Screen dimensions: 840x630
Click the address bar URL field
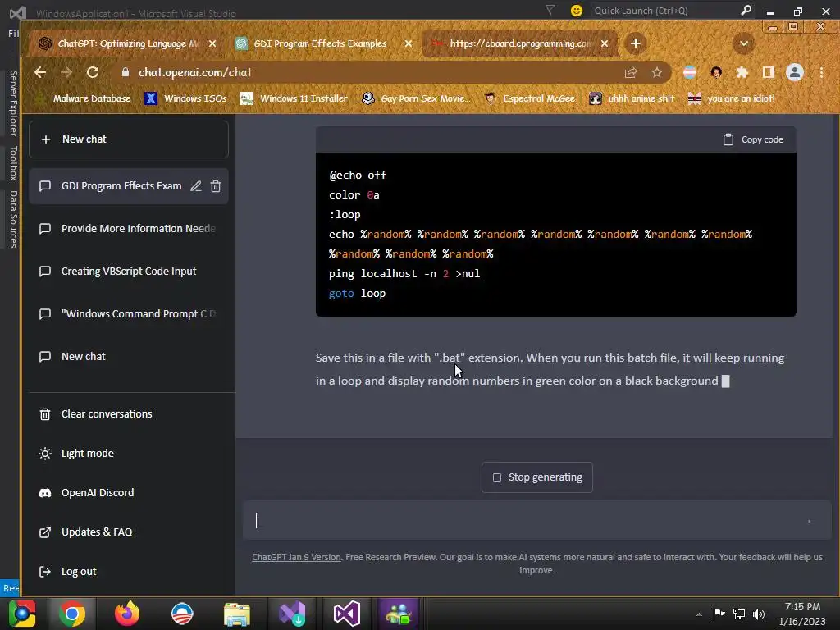coord(375,72)
